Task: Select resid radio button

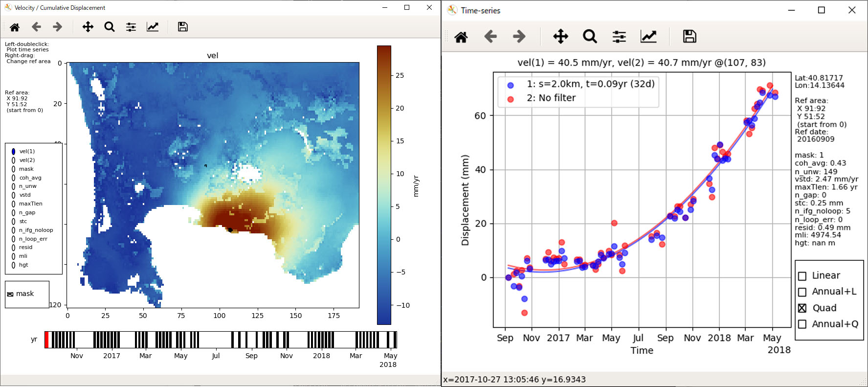Action: click(x=13, y=248)
